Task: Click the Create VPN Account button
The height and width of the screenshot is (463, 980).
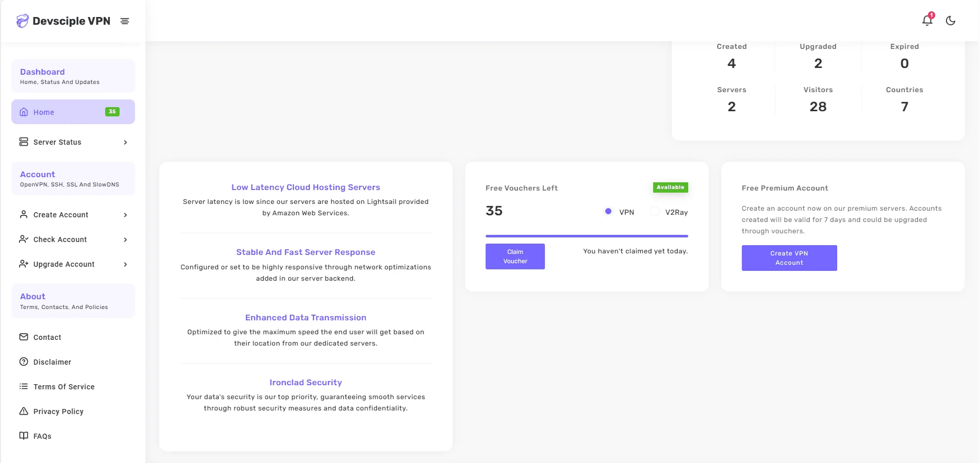Action: tap(789, 258)
